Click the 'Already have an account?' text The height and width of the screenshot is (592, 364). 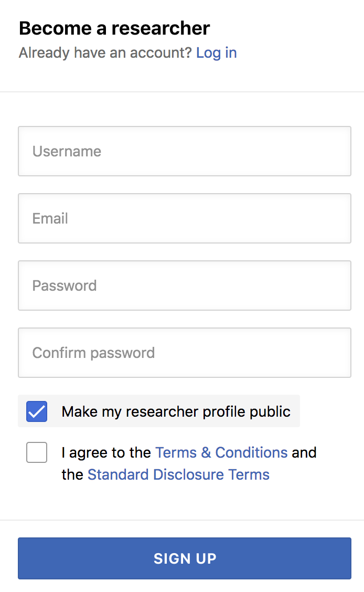point(105,53)
